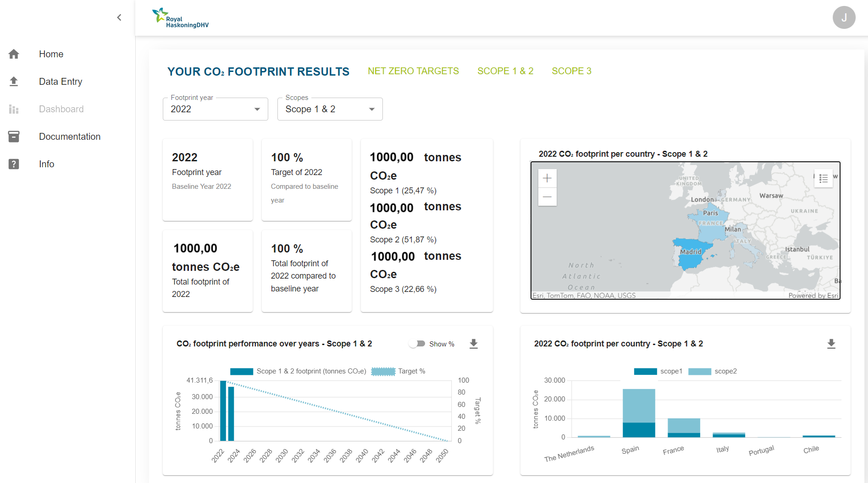Click the Royal HaskoningDHV logo

pyautogui.click(x=180, y=17)
